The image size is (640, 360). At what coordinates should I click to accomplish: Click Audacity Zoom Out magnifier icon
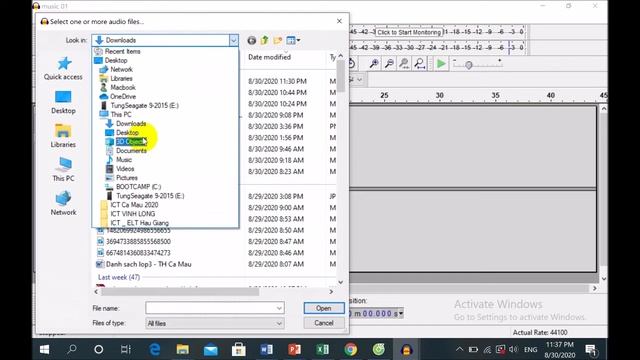pyautogui.click(x=389, y=63)
